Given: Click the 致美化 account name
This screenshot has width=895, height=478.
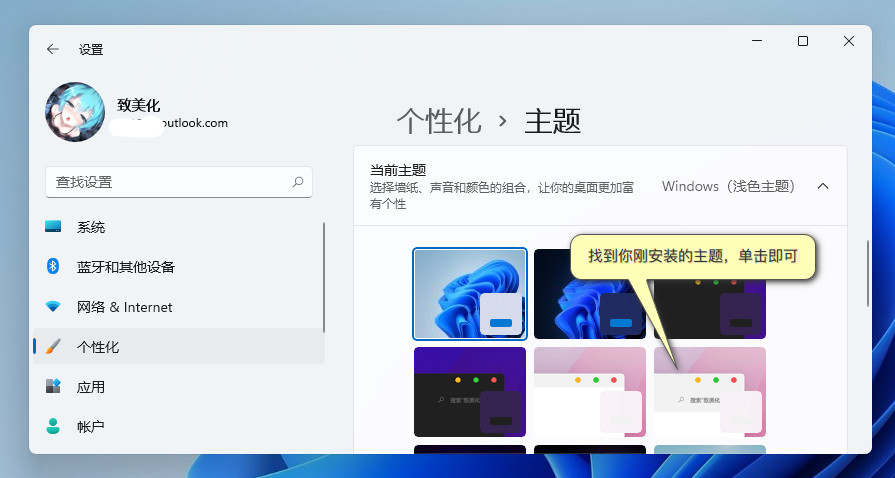Looking at the screenshot, I should pyautogui.click(x=138, y=105).
